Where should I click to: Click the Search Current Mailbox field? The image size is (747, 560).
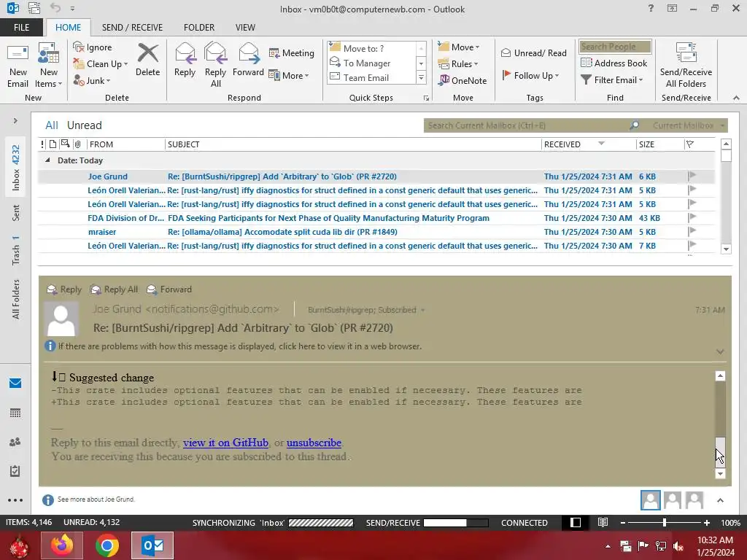tap(527, 125)
